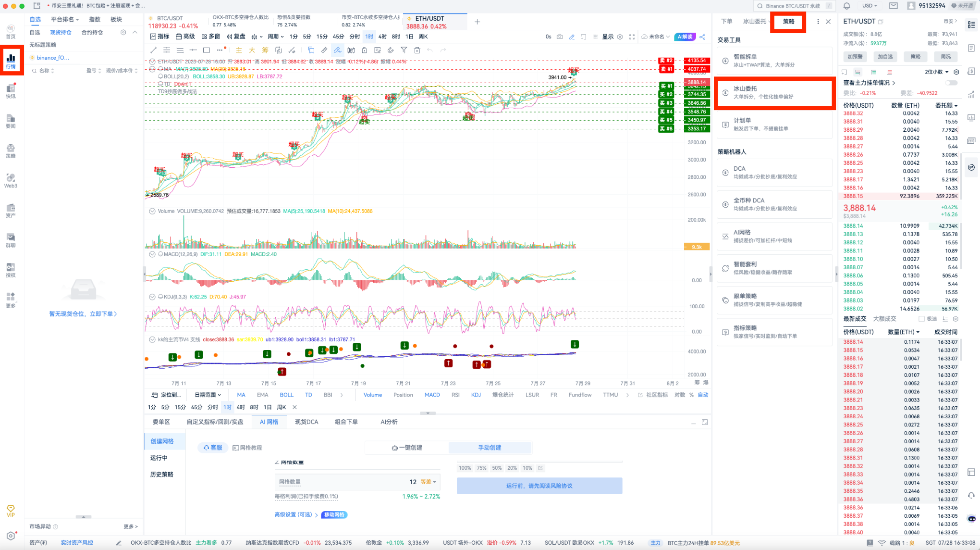Open the 冰山委托 trading tool card
Screen dimensions: 980x550
pyautogui.click(x=774, y=93)
